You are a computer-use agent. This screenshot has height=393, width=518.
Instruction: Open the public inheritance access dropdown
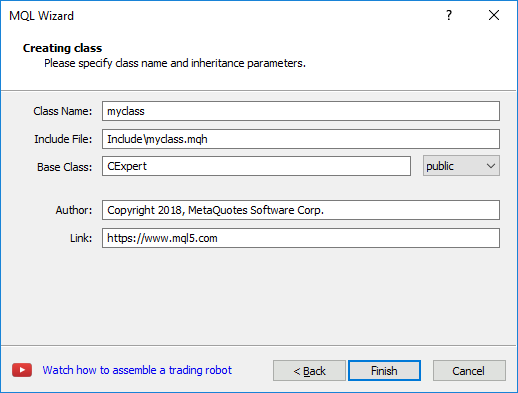click(461, 166)
